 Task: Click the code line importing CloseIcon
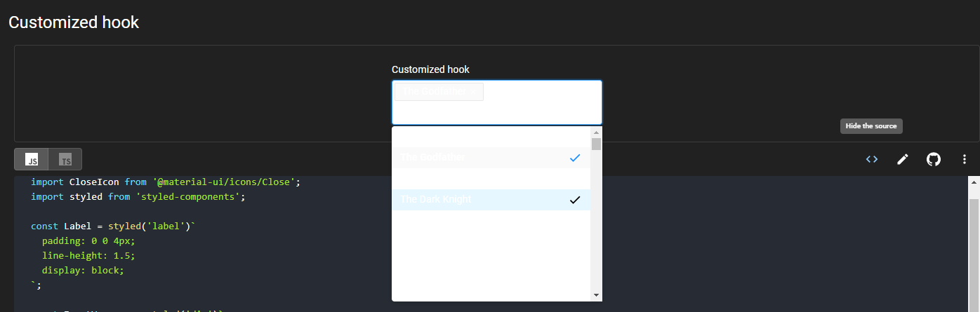[166, 182]
